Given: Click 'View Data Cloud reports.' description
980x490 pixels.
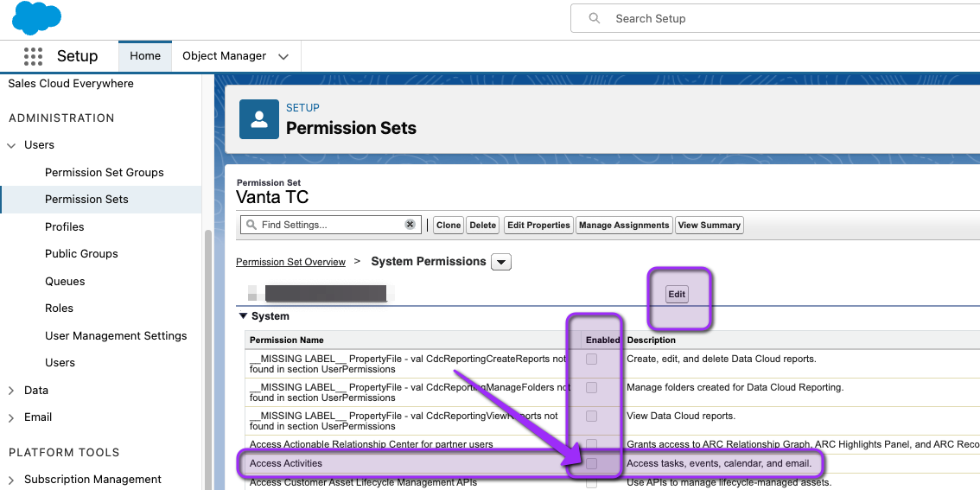Looking at the screenshot, I should point(681,416).
